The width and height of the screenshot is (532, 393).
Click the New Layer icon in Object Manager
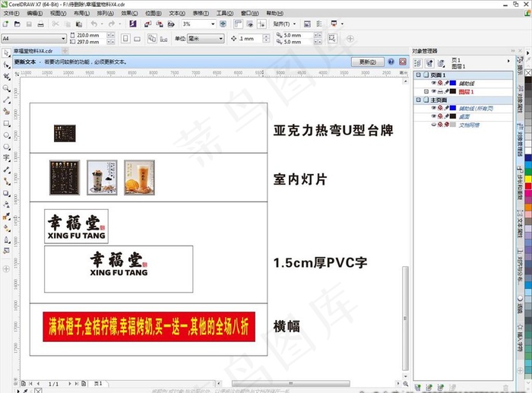[x=418, y=387]
